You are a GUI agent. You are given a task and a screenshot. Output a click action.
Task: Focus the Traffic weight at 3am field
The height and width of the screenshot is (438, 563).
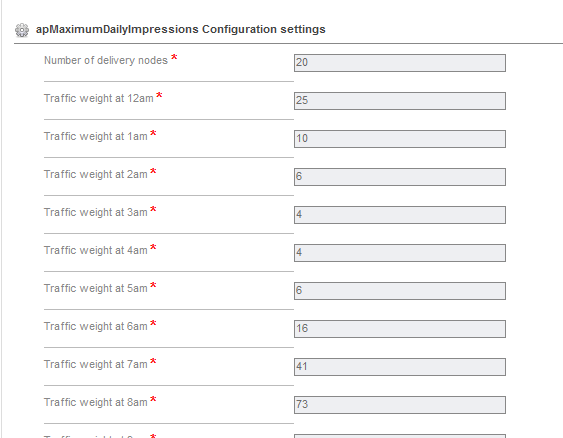tap(400, 215)
